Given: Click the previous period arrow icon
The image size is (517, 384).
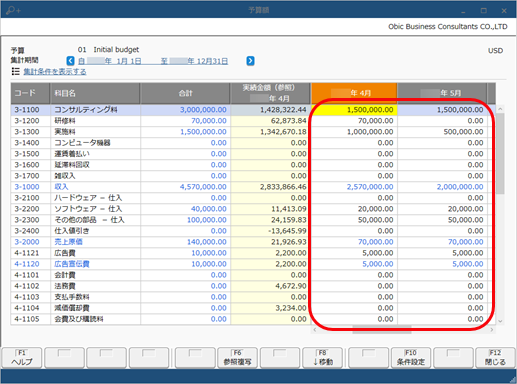Looking at the screenshot, I should click(70, 61).
